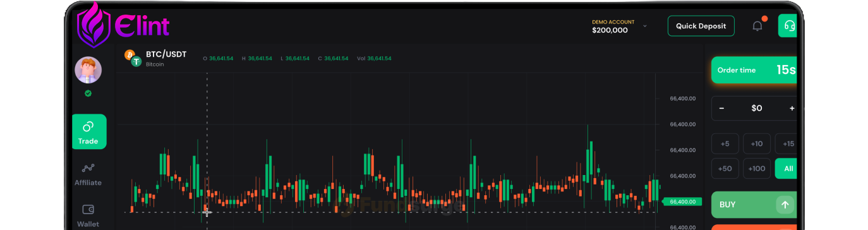Click the Tether coin icon

click(136, 62)
